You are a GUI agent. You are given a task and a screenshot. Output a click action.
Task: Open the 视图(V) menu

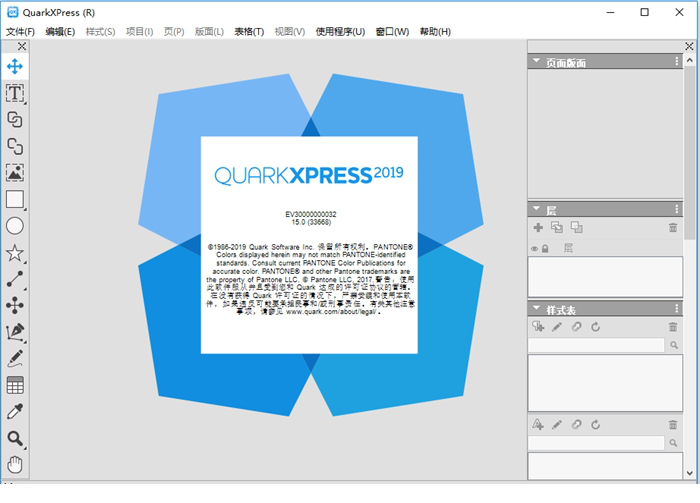point(290,32)
